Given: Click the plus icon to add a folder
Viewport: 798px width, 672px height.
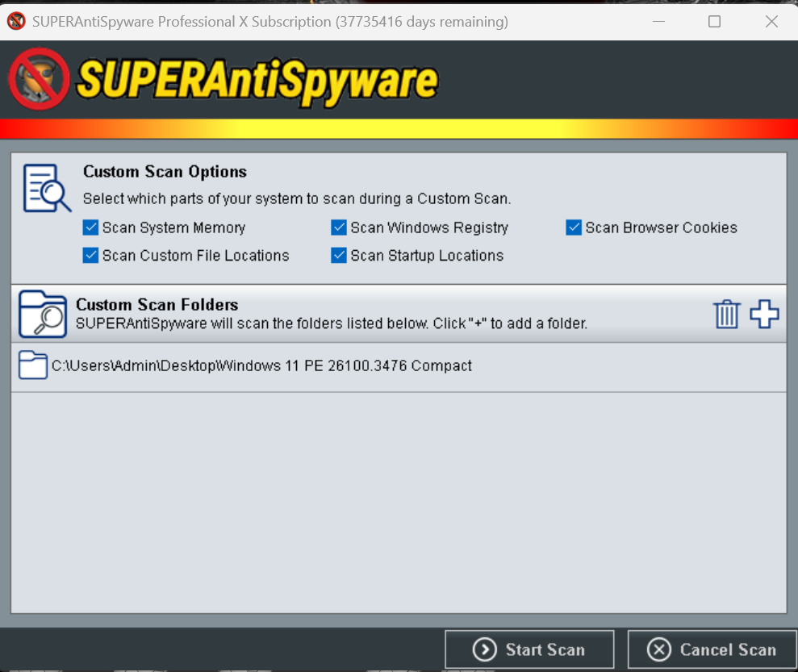Looking at the screenshot, I should coord(764,314).
